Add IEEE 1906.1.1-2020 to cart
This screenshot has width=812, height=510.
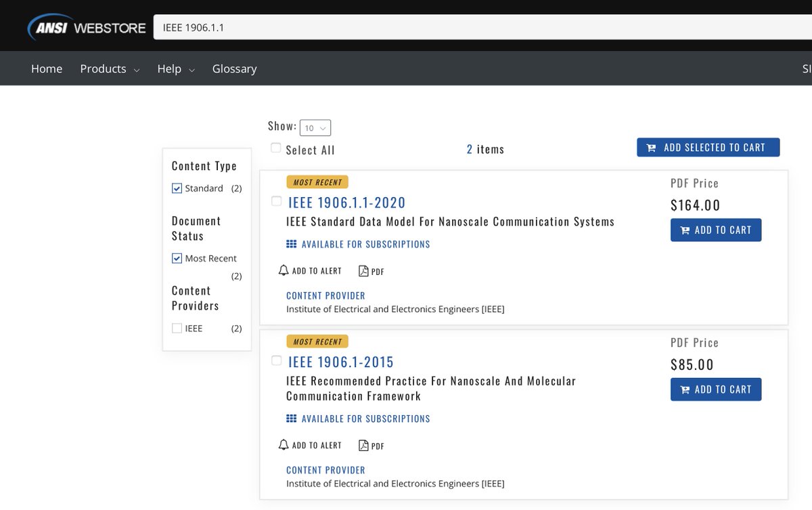click(x=716, y=230)
